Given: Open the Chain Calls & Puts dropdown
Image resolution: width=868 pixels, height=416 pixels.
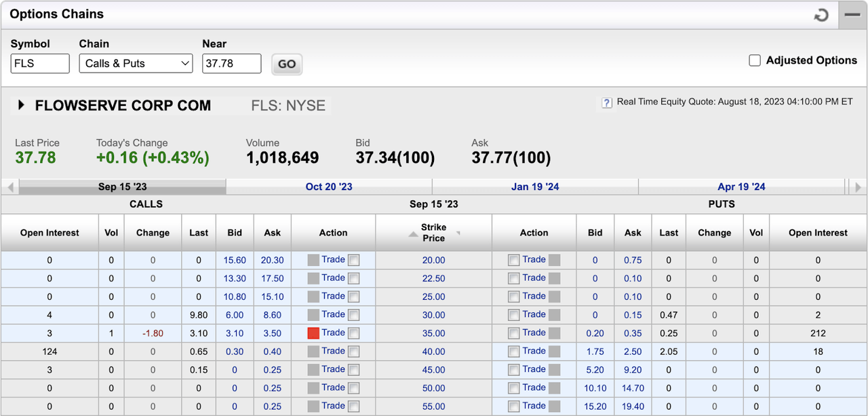Looking at the screenshot, I should 136,63.
